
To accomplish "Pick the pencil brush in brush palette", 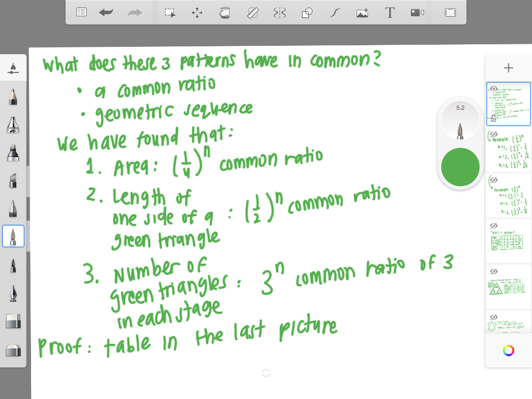I will 13,96.
